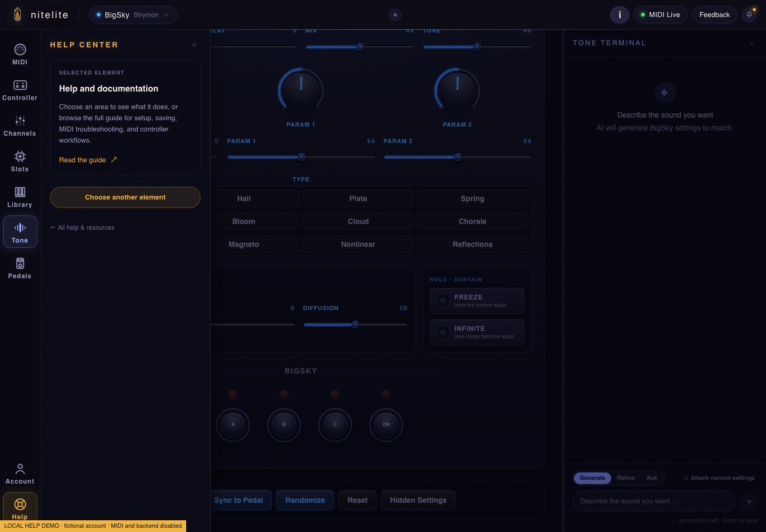Click the Randomize button
This screenshot has width=766, height=532.
pyautogui.click(x=305, y=500)
